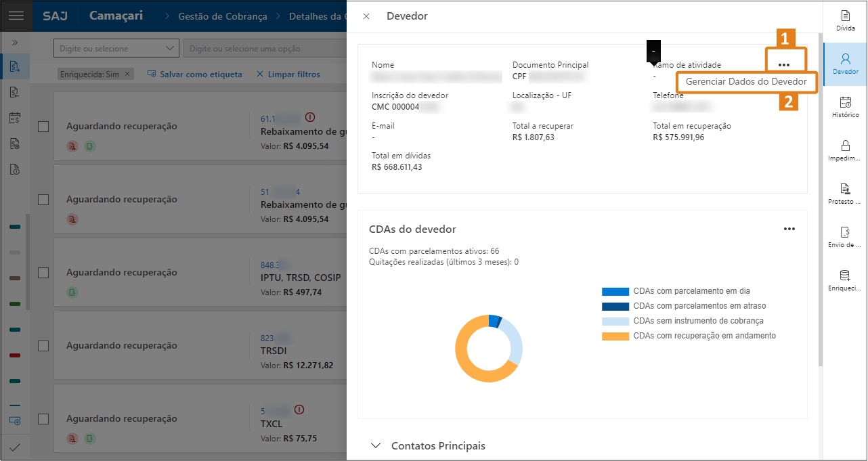The width and height of the screenshot is (868, 461).
Task: Check the first Aguardando recuperação row checkbox
Action: 43,127
